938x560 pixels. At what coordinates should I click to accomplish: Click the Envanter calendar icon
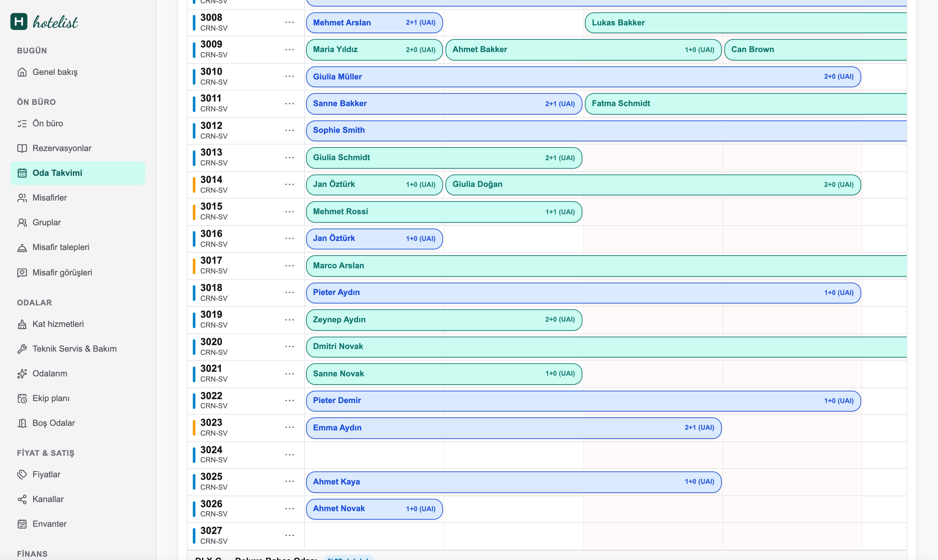click(x=22, y=524)
